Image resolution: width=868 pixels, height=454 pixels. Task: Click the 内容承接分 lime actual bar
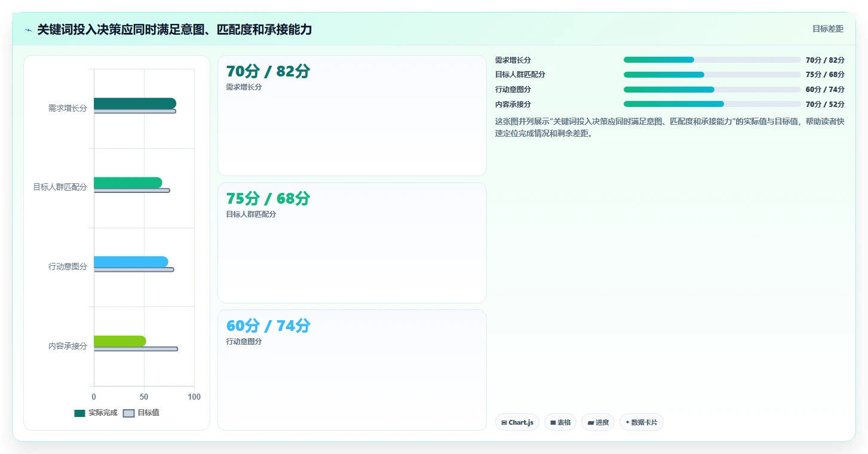(120, 341)
